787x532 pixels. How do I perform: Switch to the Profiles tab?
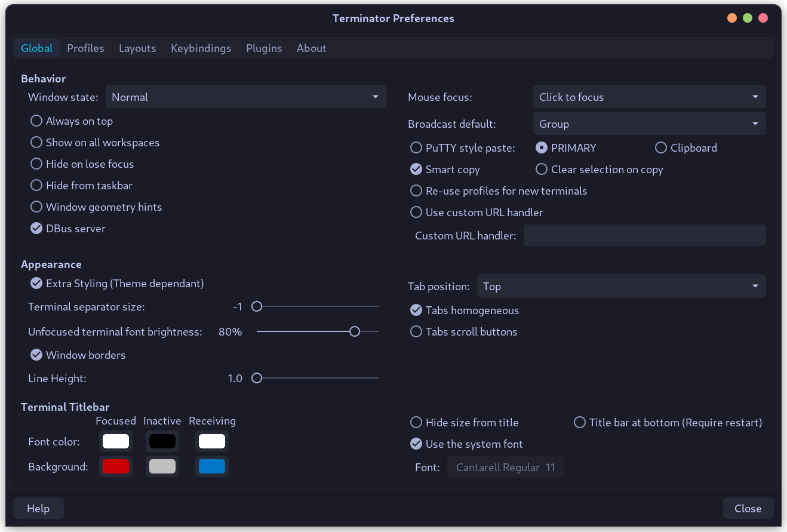click(85, 48)
